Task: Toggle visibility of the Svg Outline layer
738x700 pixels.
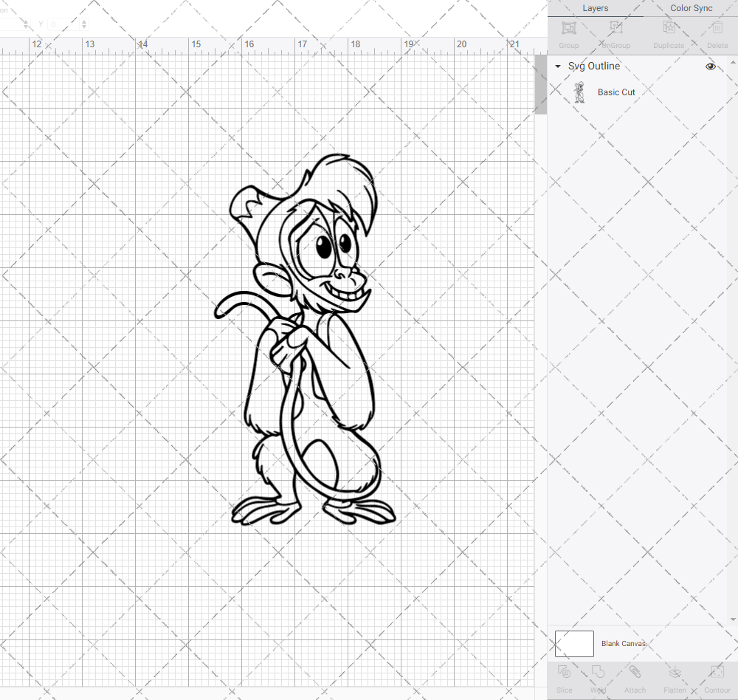Action: (710, 66)
